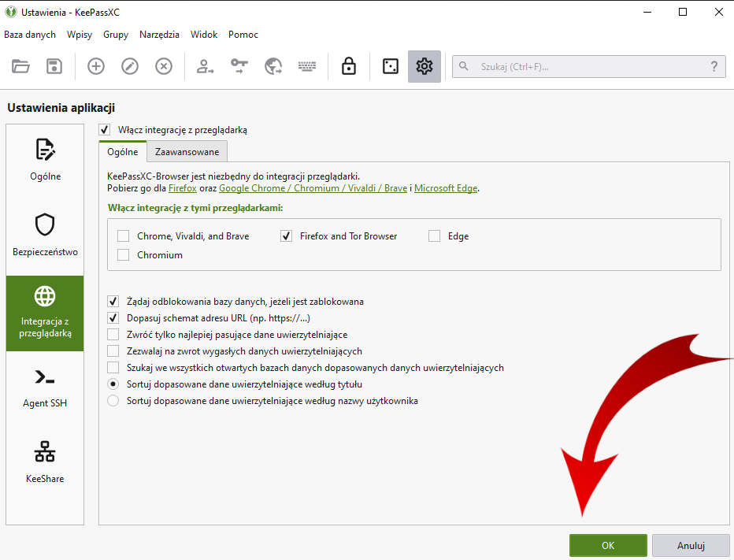Toggle the settings gear icon
The height and width of the screenshot is (560, 734).
tap(424, 66)
